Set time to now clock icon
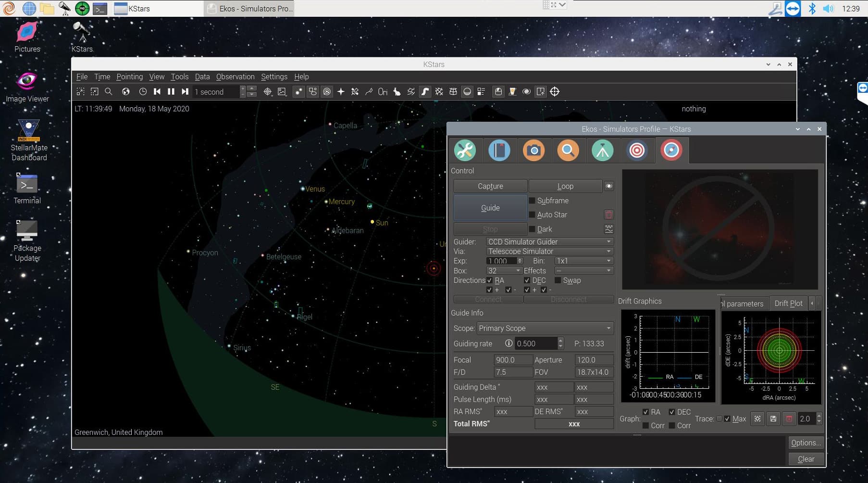The image size is (868, 483). [143, 91]
